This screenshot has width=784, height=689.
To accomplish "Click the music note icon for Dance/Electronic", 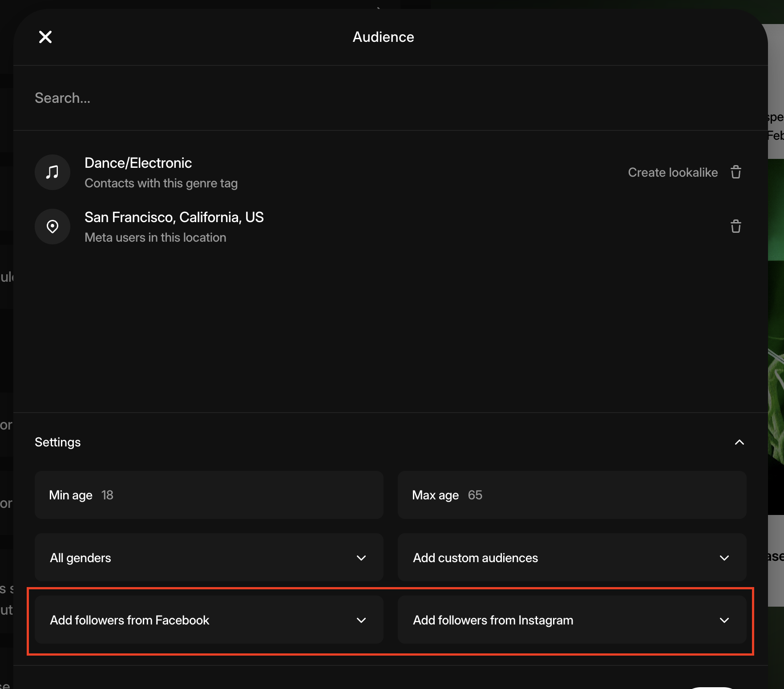I will (x=53, y=172).
